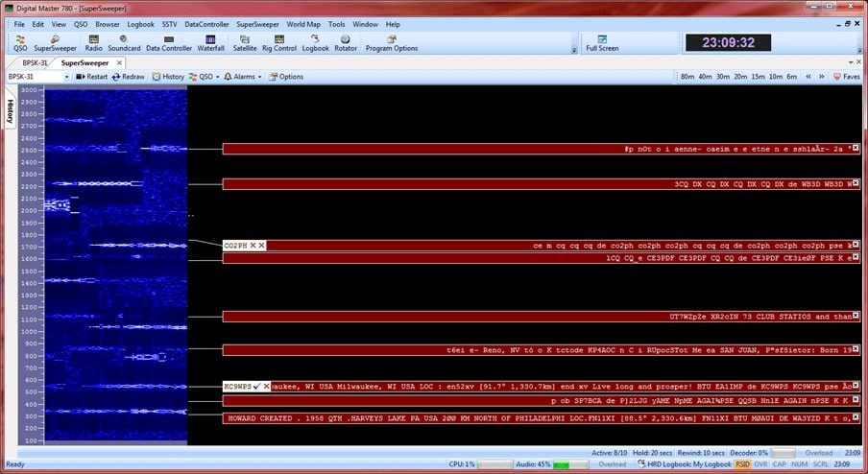Open the Rotator control icon

click(x=346, y=43)
